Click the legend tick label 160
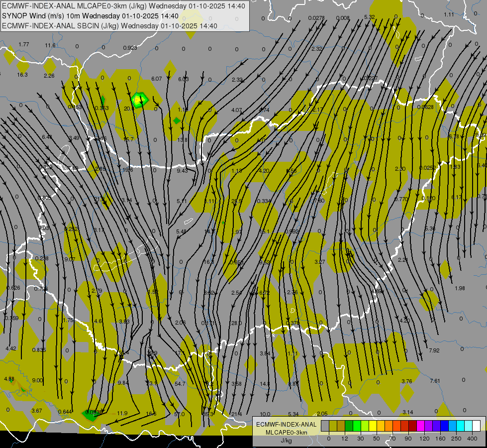Image resolution: width=487 pixels, height=448 pixels. [440, 439]
